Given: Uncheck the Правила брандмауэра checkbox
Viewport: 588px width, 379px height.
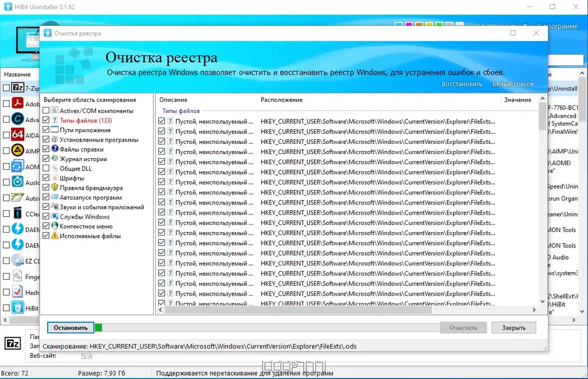Looking at the screenshot, I should click(x=46, y=187).
